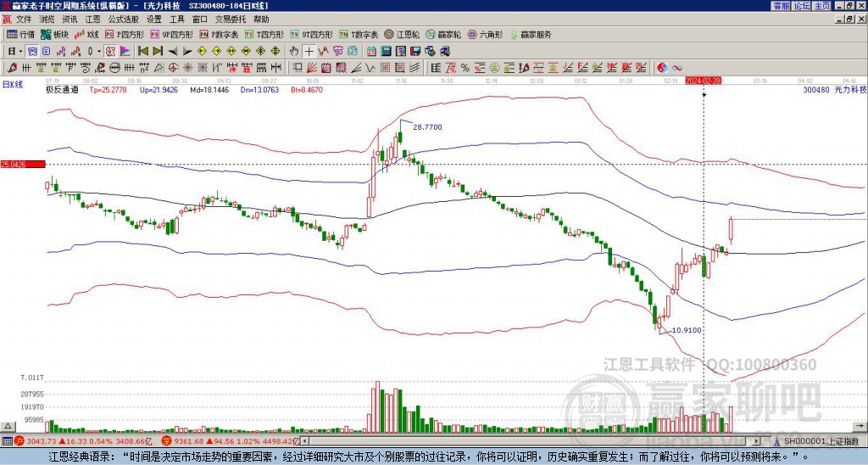Click the 2024-02-28 date marker
The height and width of the screenshot is (465, 868).
pos(704,81)
